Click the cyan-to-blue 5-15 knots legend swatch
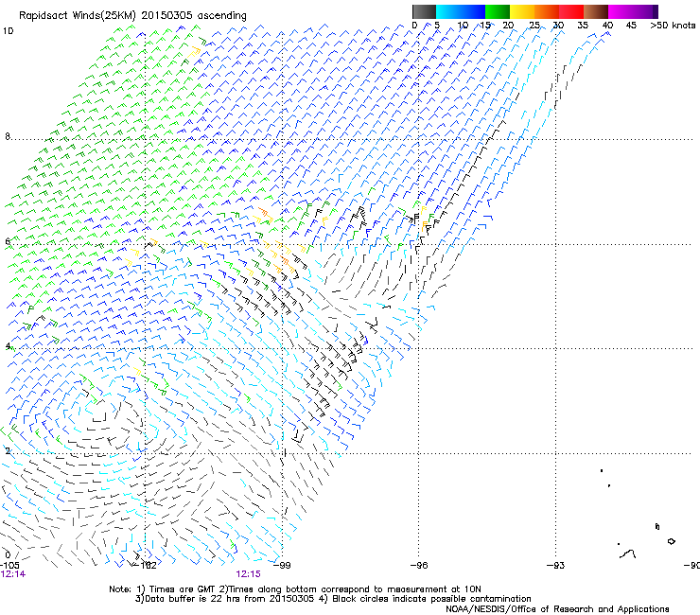 (461, 11)
